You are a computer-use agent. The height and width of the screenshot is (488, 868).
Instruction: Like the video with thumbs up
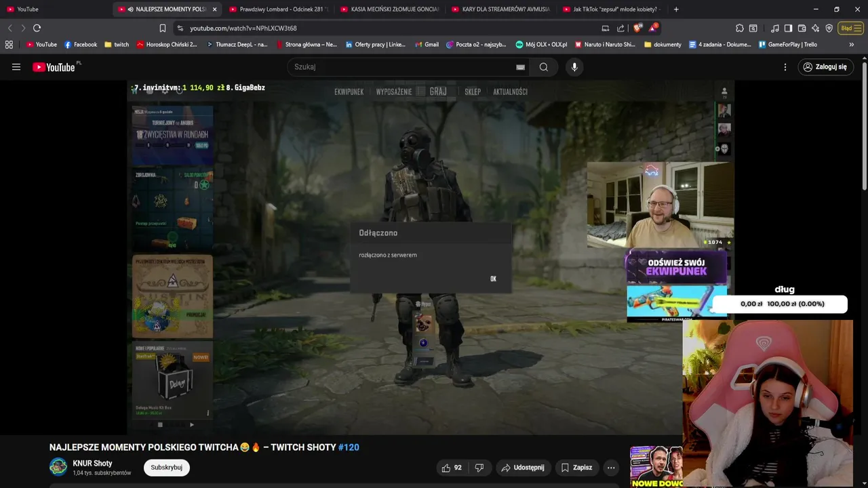coord(452,468)
